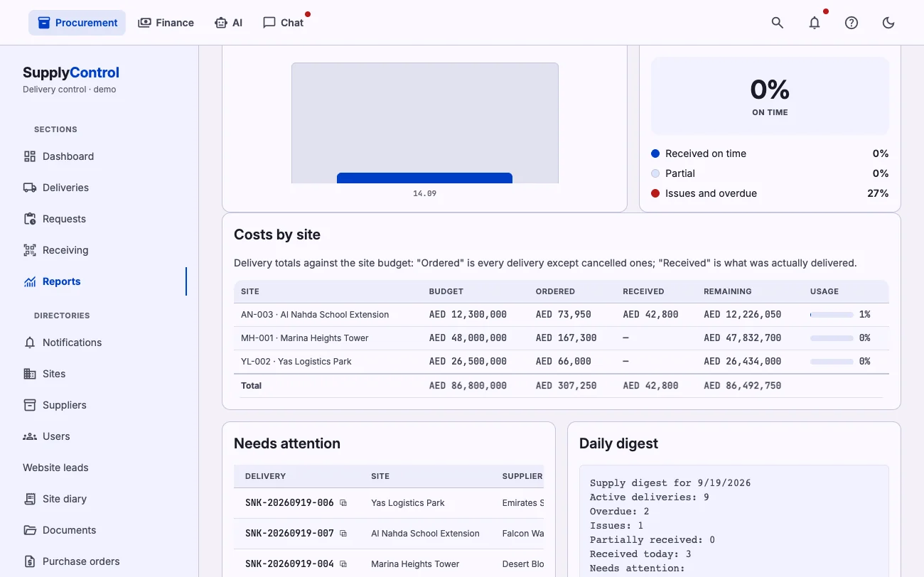This screenshot has width=924, height=577.
Task: Open the search icon in top bar
Action: point(778,23)
